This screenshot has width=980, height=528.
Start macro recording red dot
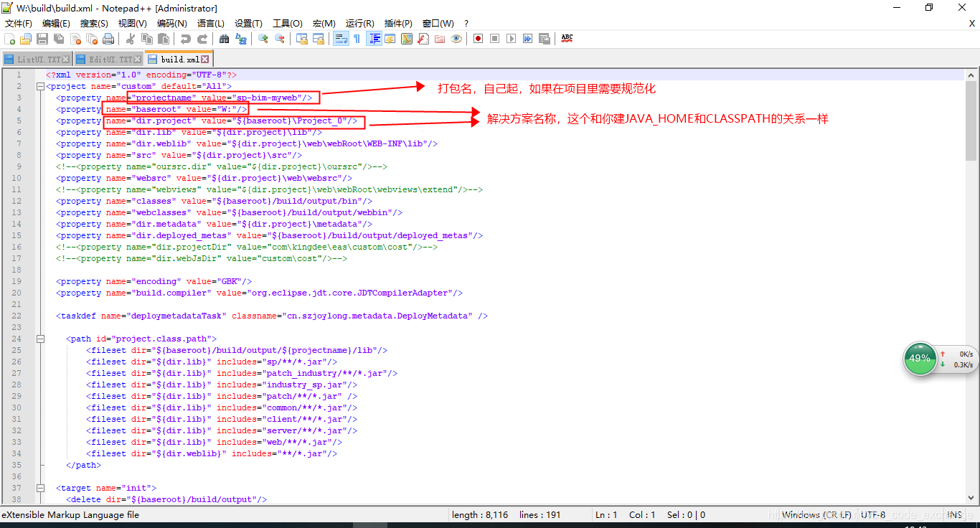coord(479,39)
